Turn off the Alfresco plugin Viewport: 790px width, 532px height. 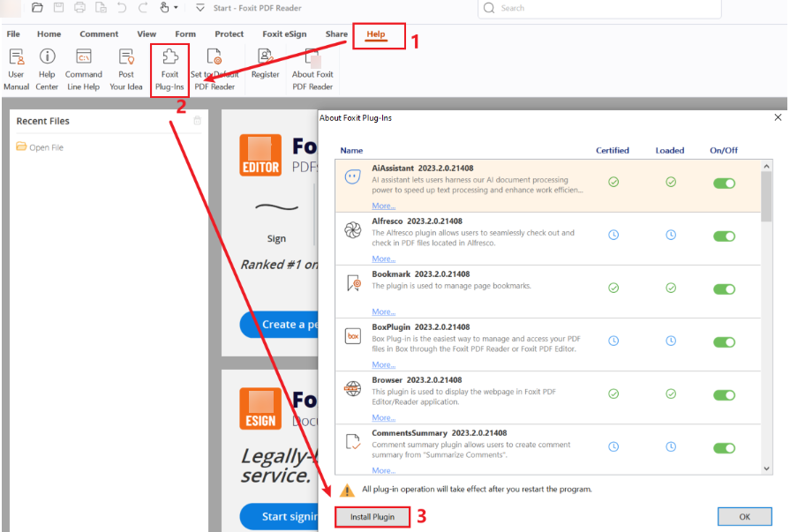tap(724, 235)
